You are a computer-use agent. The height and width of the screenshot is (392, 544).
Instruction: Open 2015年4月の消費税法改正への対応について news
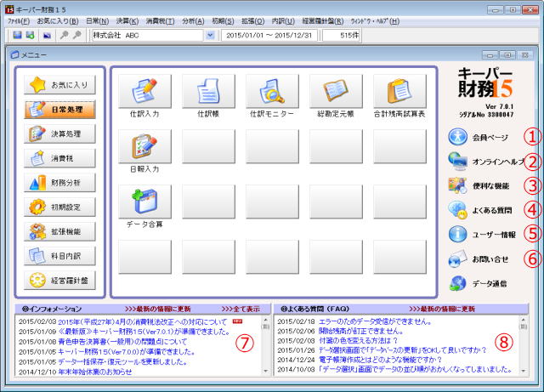pos(143,322)
